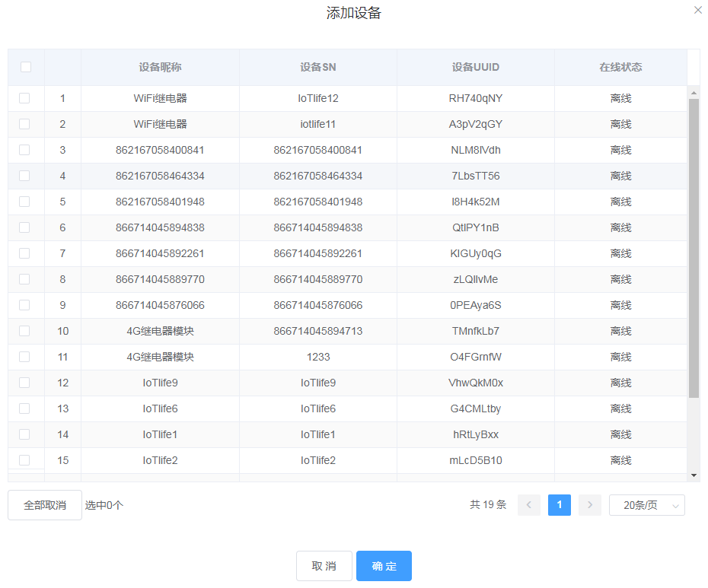Click the 设备SN column header
Viewport: 708px width, 588px height.
pyautogui.click(x=318, y=67)
